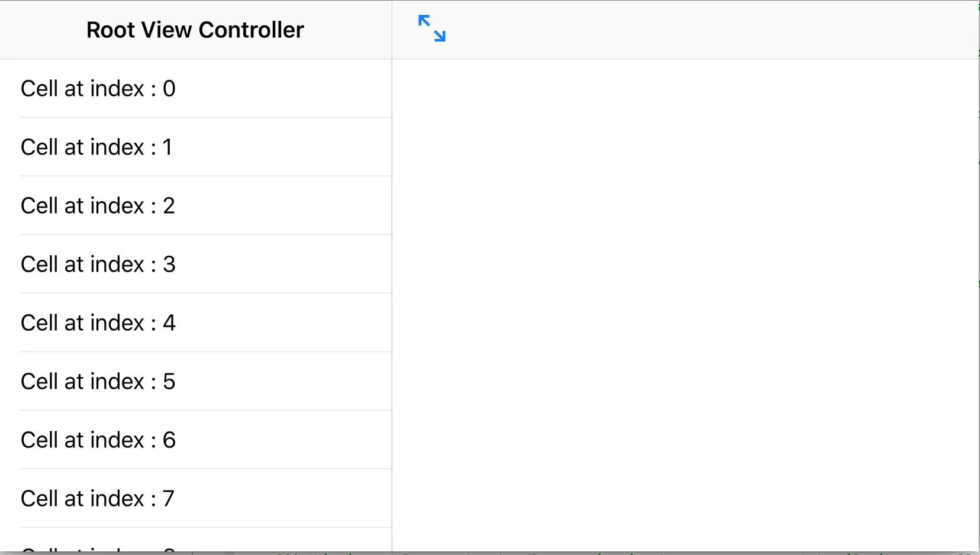The image size is (980, 555).
Task: Select Cell at index : 0
Action: coord(98,89)
